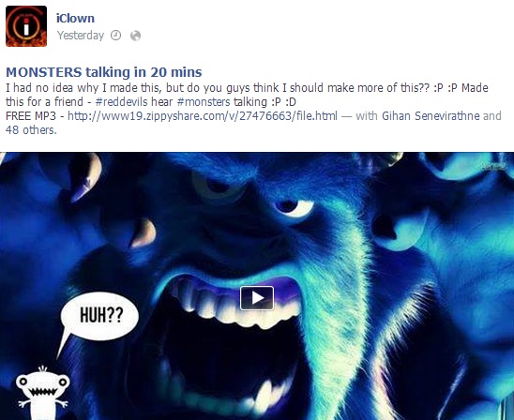514x420 pixels.
Task: Click the #monsters hashtag
Action: tap(204, 102)
